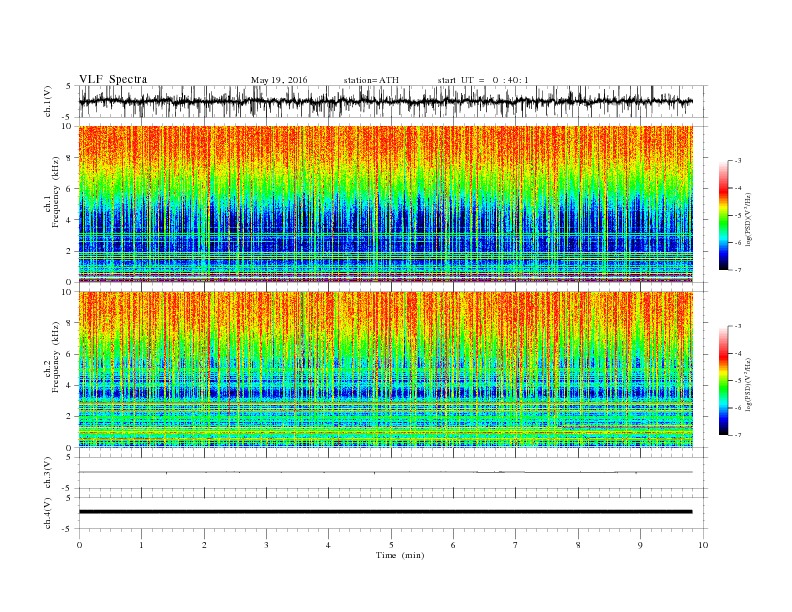Click the "4" kHz tick on ch.2 frequency axis
792x612 pixels.
pyautogui.click(x=70, y=385)
